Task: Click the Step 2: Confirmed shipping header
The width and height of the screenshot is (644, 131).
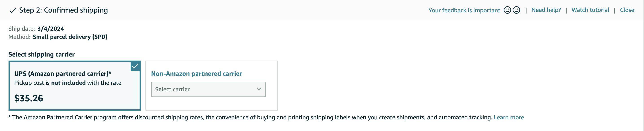Action: click(x=64, y=10)
